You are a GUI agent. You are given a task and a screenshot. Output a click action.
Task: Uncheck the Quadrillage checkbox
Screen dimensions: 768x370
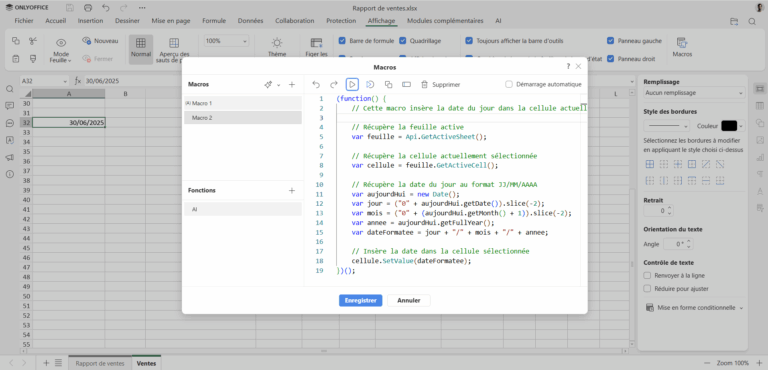point(403,41)
